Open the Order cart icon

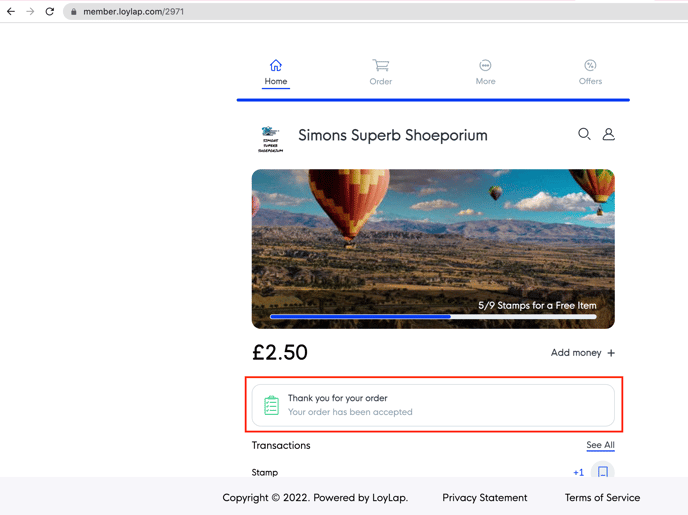pyautogui.click(x=381, y=65)
